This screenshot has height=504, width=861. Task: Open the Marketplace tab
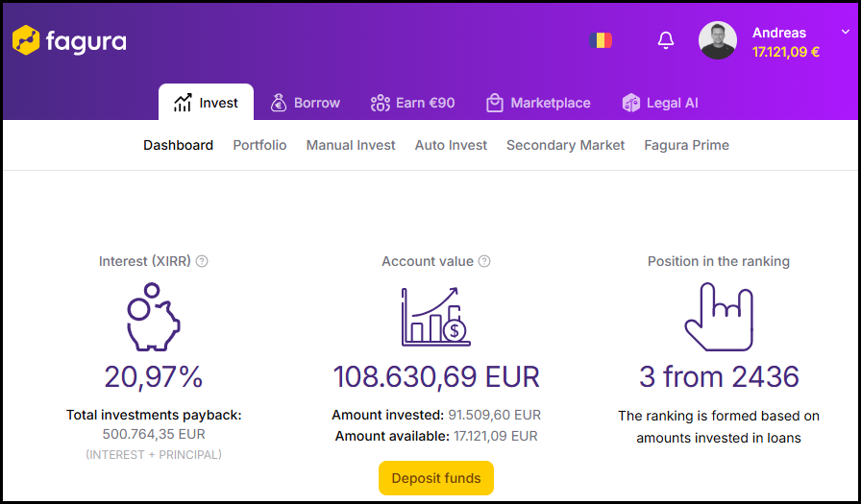(538, 103)
